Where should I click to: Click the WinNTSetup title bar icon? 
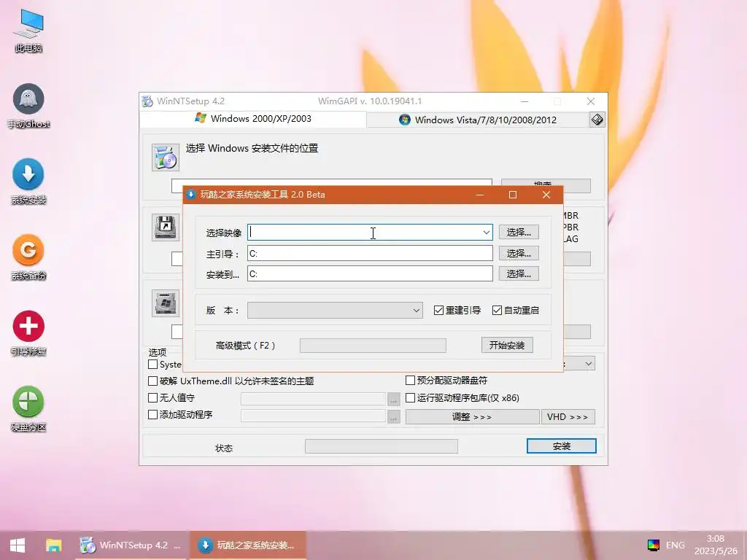[147, 101]
